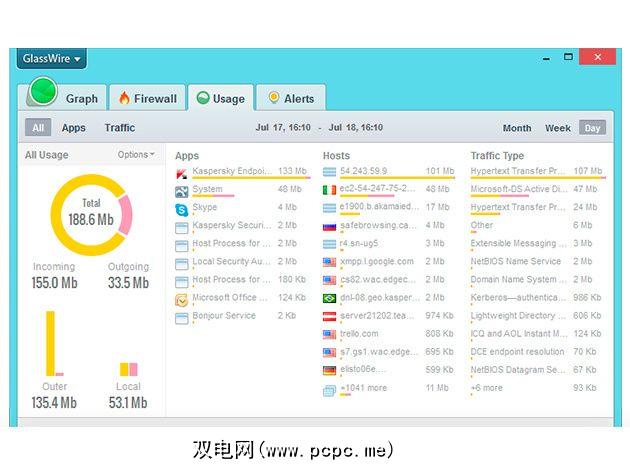Screen dimensions: 630x473
Task: Select the Usage tab
Action: tap(221, 98)
